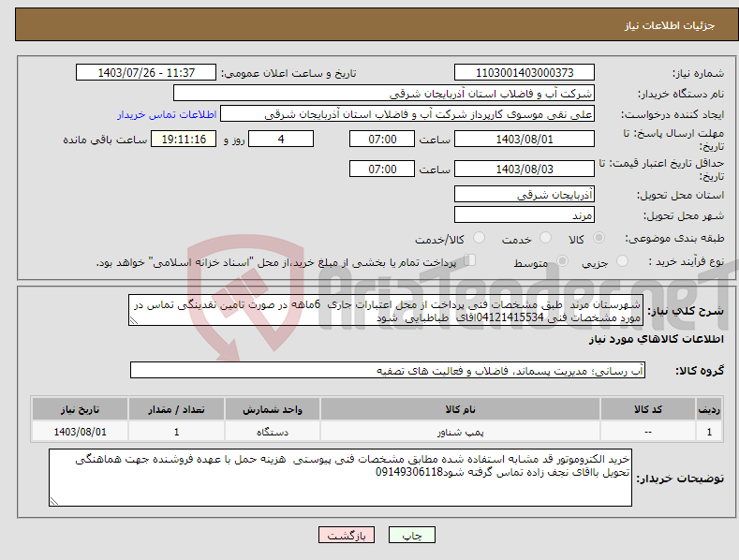Click the جزئیات اطلاعات نیاز page title
The image size is (739, 560).
tap(670, 25)
